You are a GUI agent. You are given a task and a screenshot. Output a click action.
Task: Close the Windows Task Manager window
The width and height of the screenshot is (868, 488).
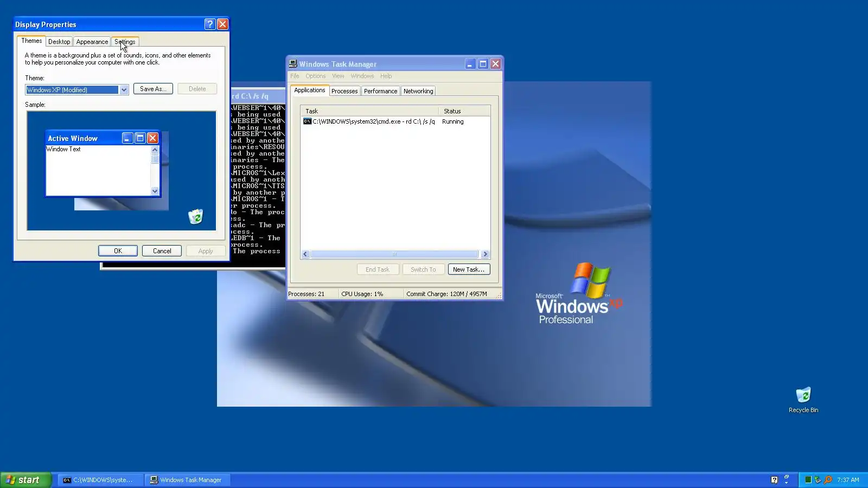point(495,64)
